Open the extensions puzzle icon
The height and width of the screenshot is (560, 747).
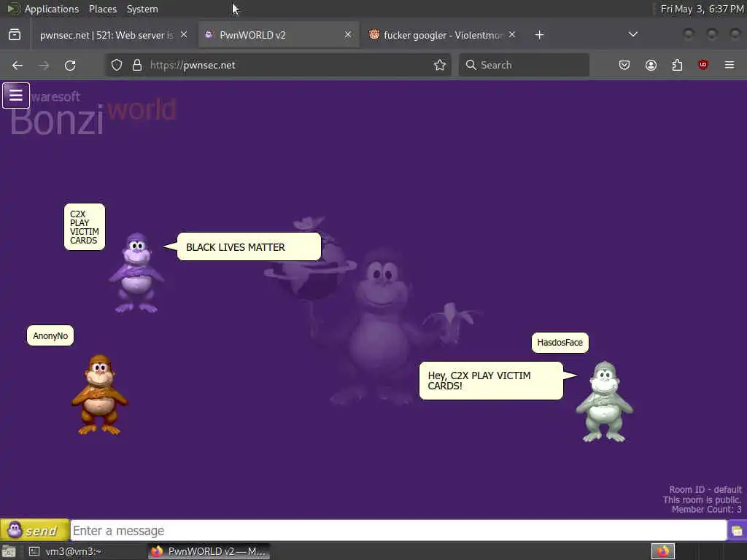[677, 65]
